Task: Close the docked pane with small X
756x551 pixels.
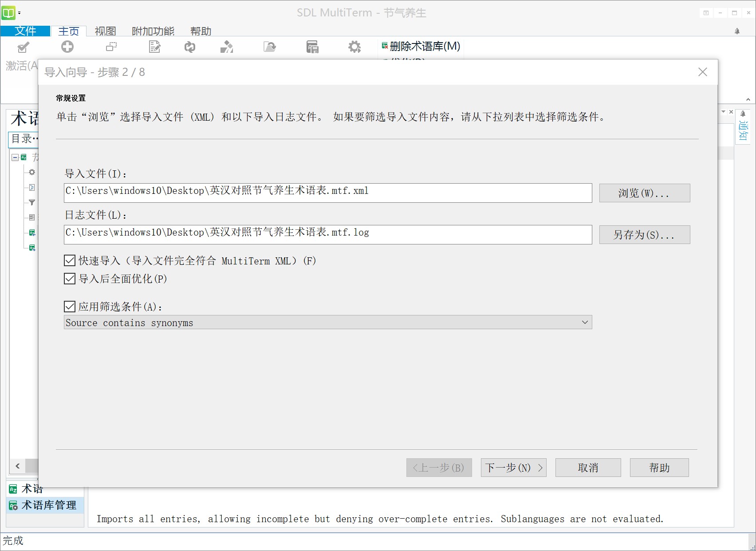Action: (x=731, y=112)
